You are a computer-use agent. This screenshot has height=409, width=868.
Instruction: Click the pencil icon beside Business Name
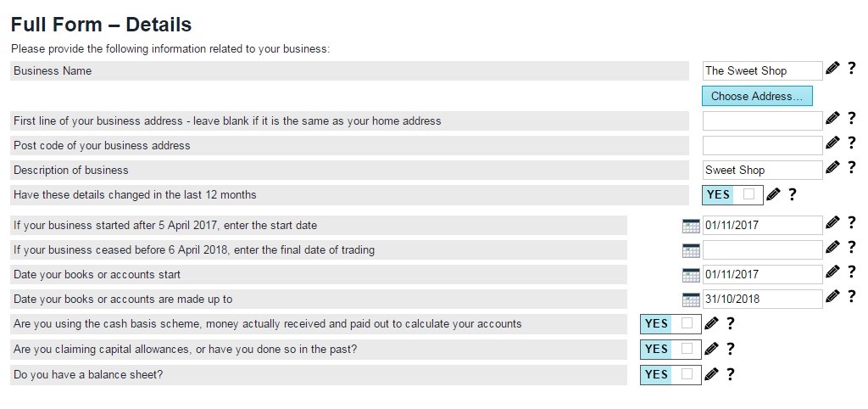click(832, 69)
